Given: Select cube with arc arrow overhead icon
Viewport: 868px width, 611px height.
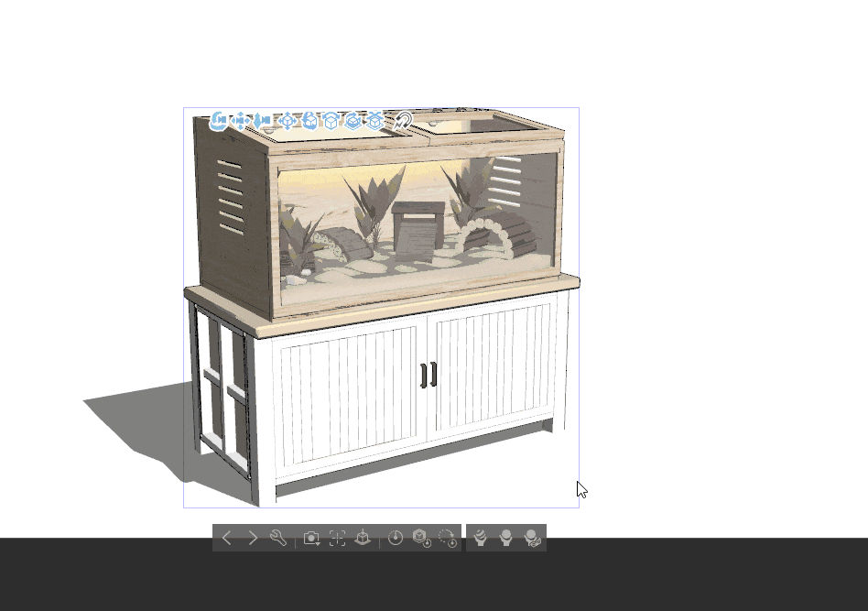Looking at the screenshot, I should click(x=331, y=121).
